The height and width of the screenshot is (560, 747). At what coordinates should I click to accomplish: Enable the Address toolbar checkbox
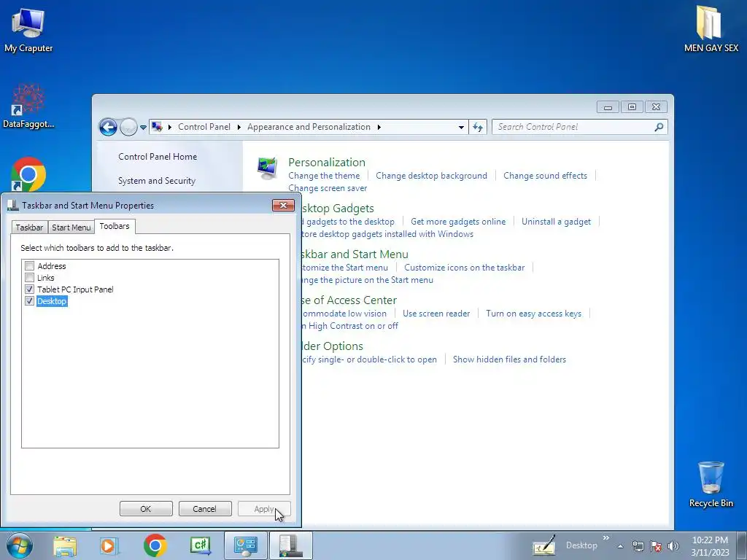[x=29, y=265]
